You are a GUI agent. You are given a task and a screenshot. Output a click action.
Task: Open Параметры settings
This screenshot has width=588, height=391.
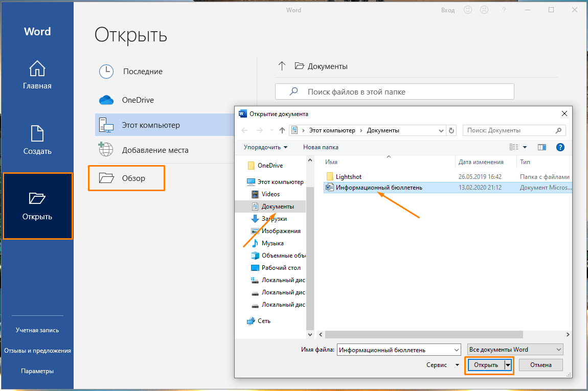(x=37, y=371)
